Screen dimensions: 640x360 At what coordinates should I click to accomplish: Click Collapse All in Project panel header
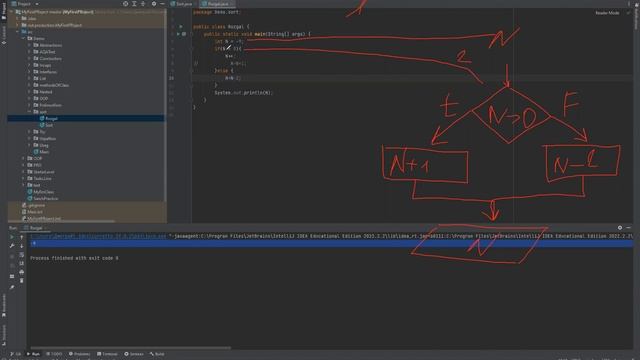(143, 4)
